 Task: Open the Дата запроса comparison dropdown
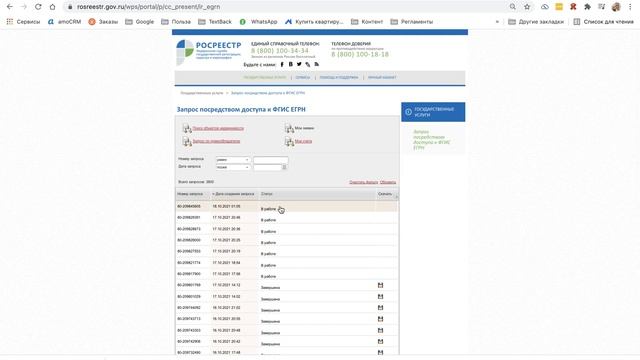(x=233, y=167)
